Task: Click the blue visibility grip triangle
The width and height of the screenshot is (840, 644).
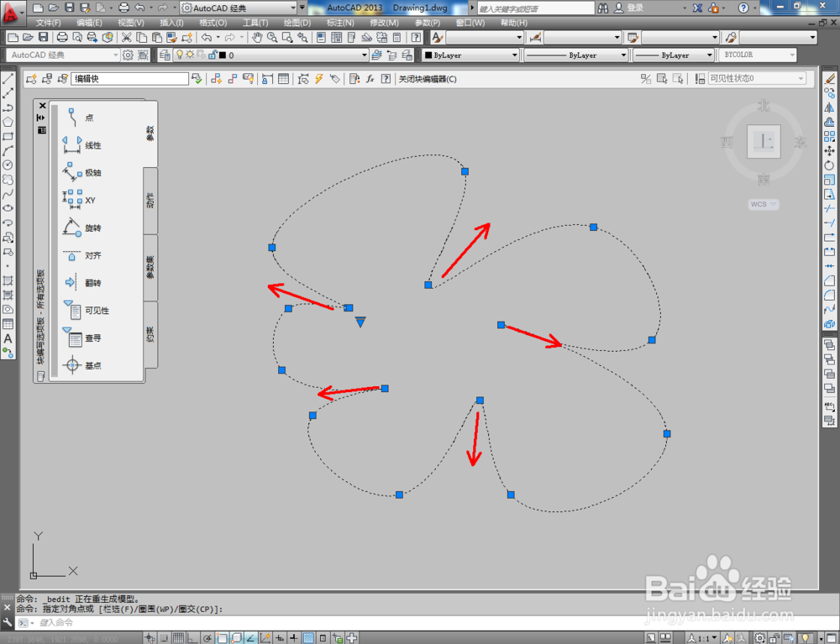Action: pos(360,322)
